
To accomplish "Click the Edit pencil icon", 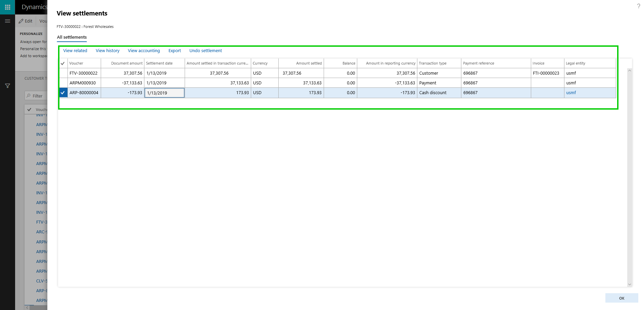I will click(x=21, y=21).
